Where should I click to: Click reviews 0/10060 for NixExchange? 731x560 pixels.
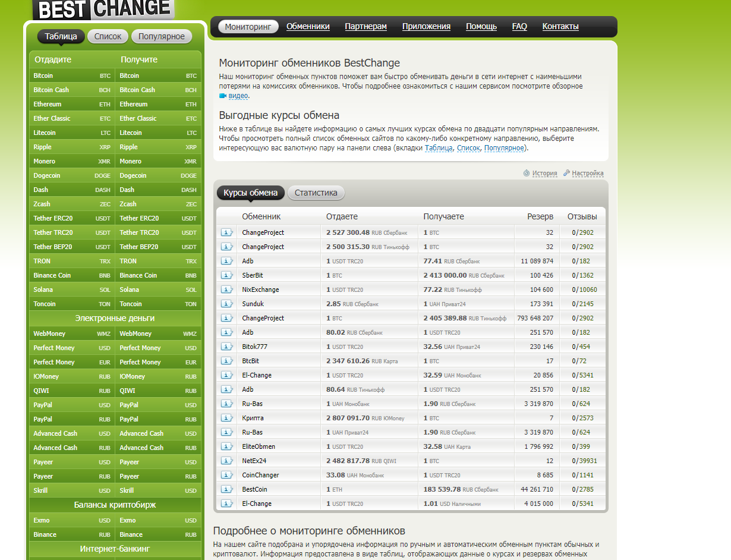585,290
